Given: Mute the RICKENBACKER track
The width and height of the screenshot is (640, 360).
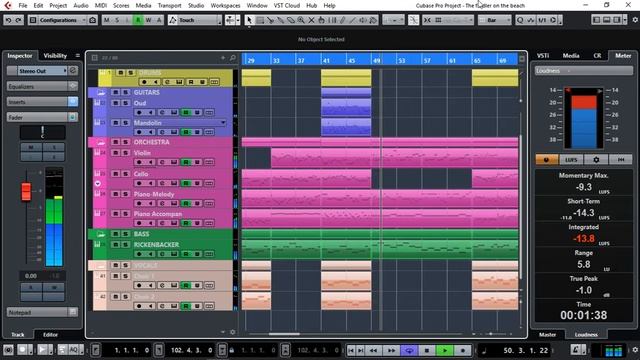Looking at the screenshot, I should tap(116, 244).
